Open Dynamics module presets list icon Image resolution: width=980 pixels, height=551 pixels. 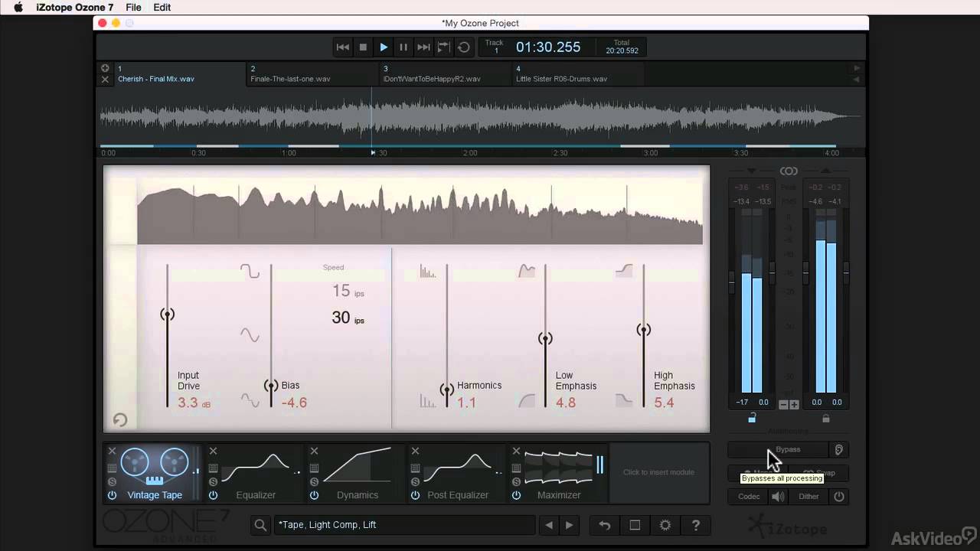pyautogui.click(x=314, y=468)
